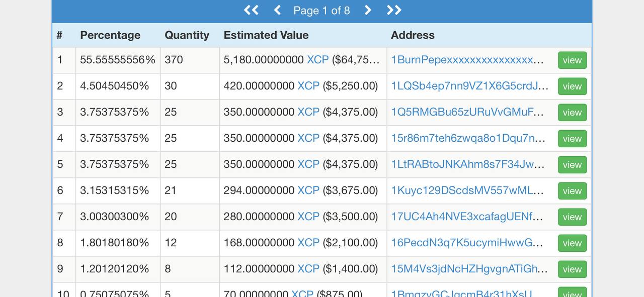Click XCP link in row 5

click(x=308, y=164)
